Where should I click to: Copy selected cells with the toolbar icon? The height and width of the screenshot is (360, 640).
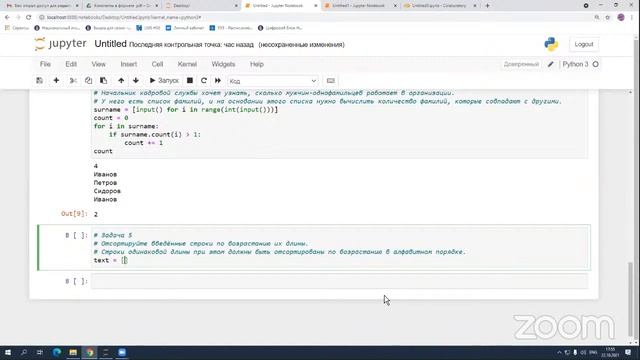click(88, 81)
